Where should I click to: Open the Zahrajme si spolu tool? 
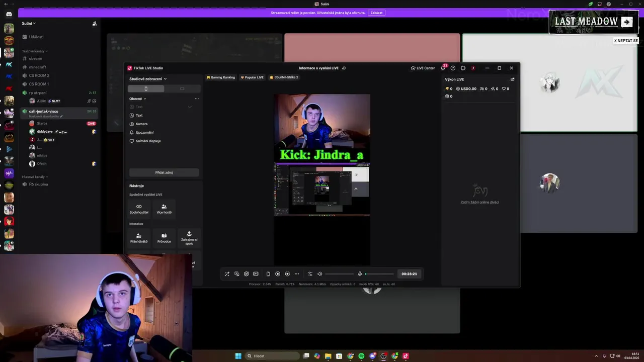tap(189, 238)
